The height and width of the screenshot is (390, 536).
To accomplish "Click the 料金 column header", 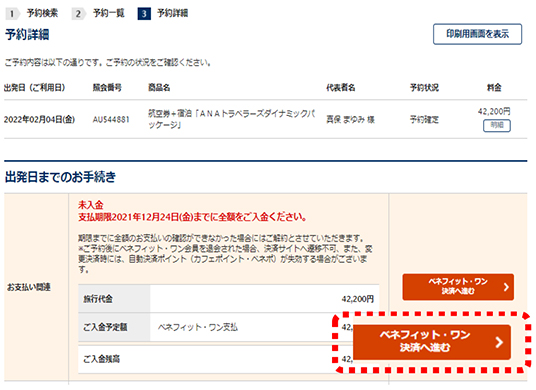I will 494,88.
